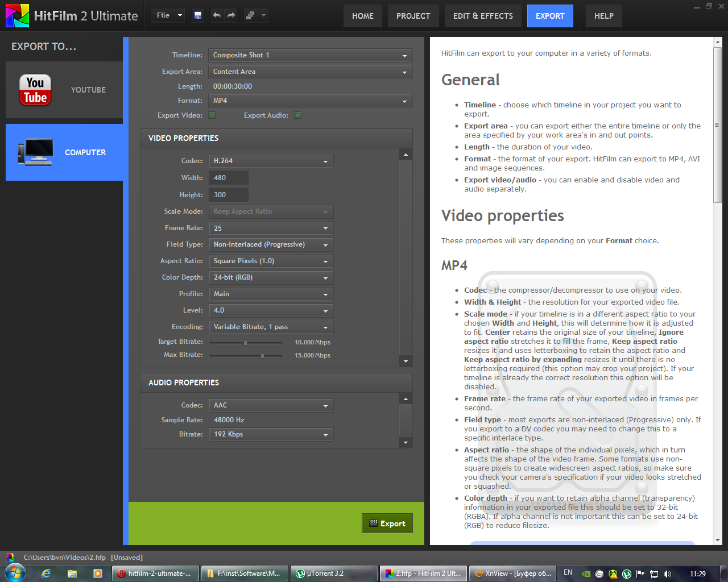This screenshot has width=728, height=582.
Task: Click the Width input field
Action: click(228, 178)
